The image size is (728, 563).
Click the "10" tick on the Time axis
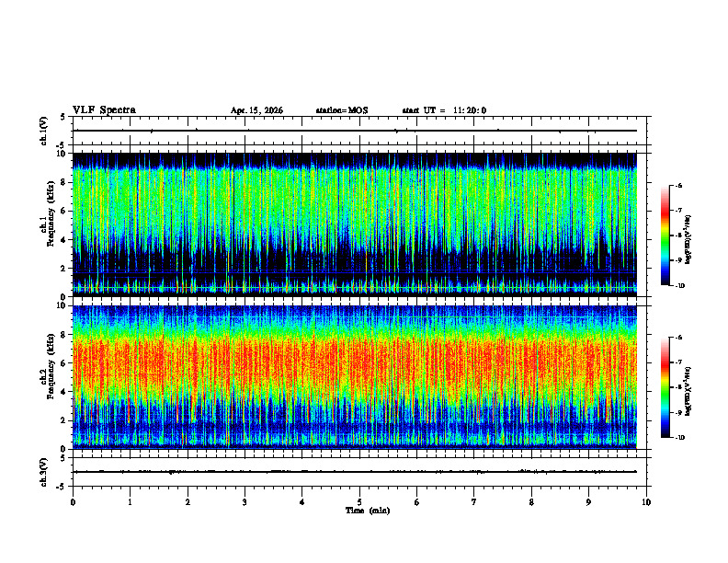pyautogui.click(x=646, y=502)
